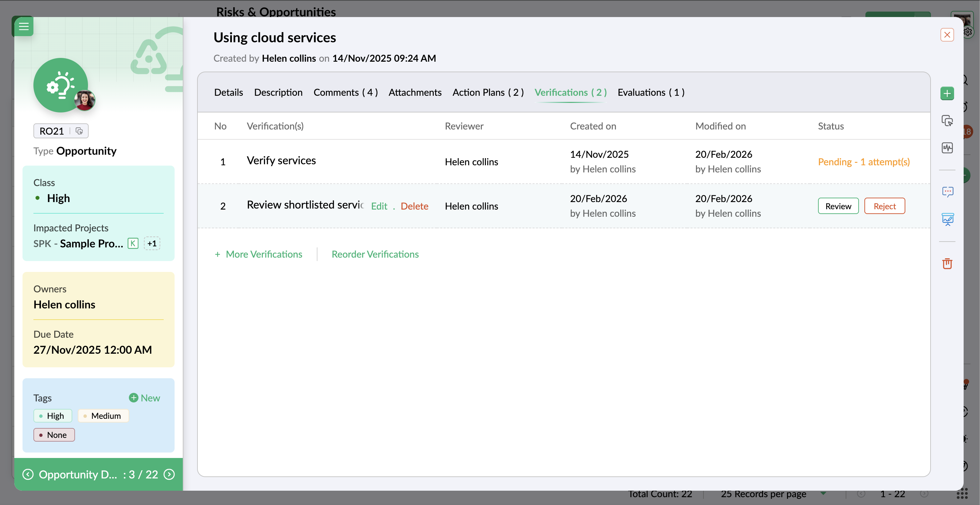Click Reorder Verifications link
The image size is (980, 505).
coord(375,254)
